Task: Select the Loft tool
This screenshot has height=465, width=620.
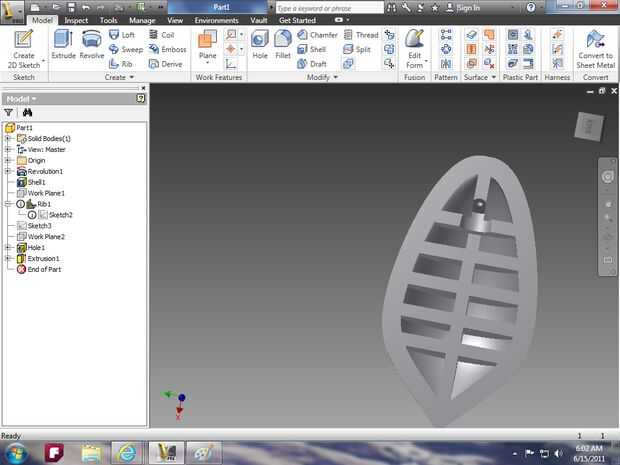Action: click(120, 34)
